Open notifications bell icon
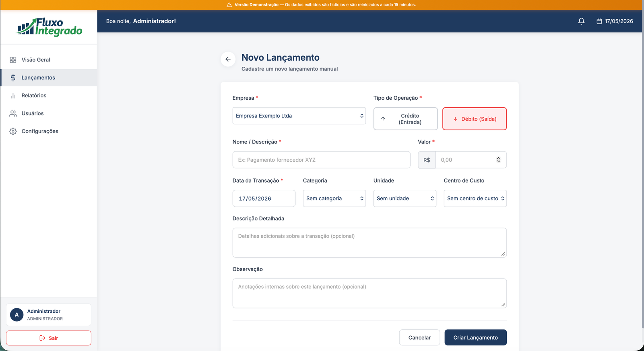The height and width of the screenshot is (351, 644). coord(581,21)
